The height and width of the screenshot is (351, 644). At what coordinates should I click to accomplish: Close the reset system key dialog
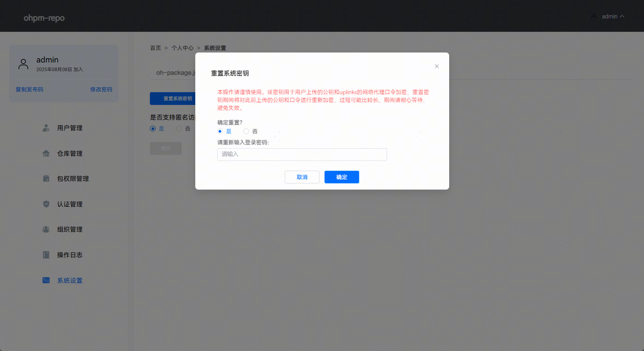pos(436,67)
